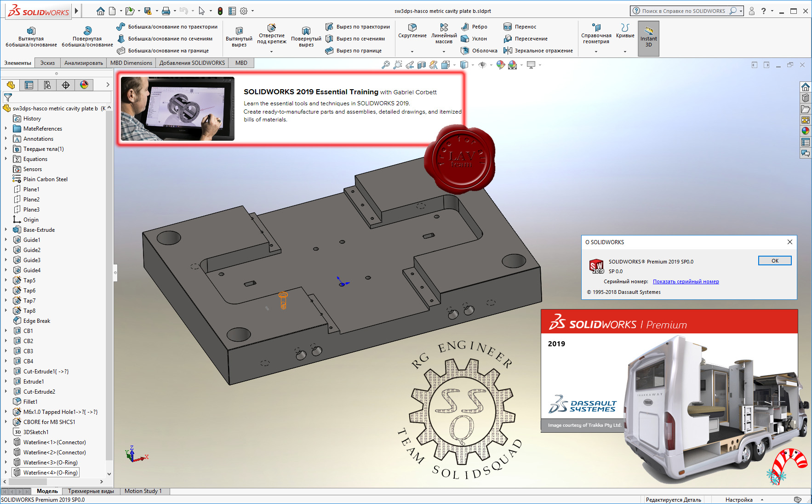Click the Rebuild traffic light icon
This screenshot has width=812, height=504.
[x=220, y=11]
